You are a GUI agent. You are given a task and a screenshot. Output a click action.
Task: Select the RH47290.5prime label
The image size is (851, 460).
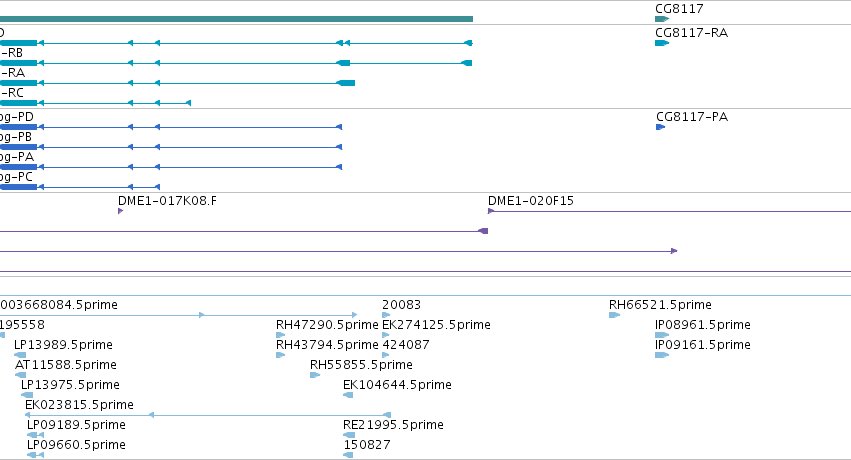pos(327,325)
